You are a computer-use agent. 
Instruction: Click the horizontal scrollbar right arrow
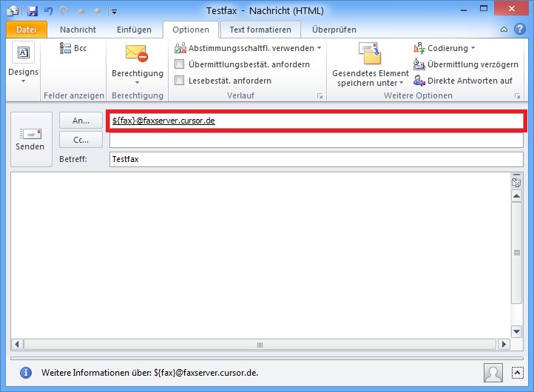504,345
